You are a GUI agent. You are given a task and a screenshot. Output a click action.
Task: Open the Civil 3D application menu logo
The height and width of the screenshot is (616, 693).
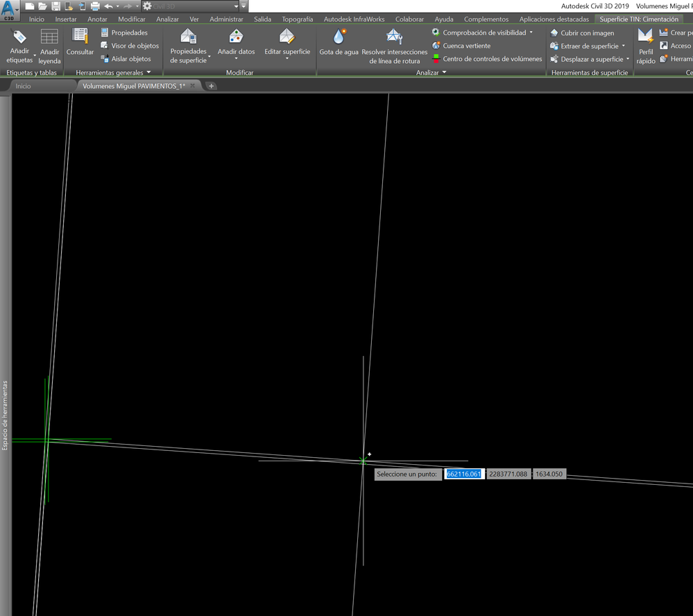(9, 10)
